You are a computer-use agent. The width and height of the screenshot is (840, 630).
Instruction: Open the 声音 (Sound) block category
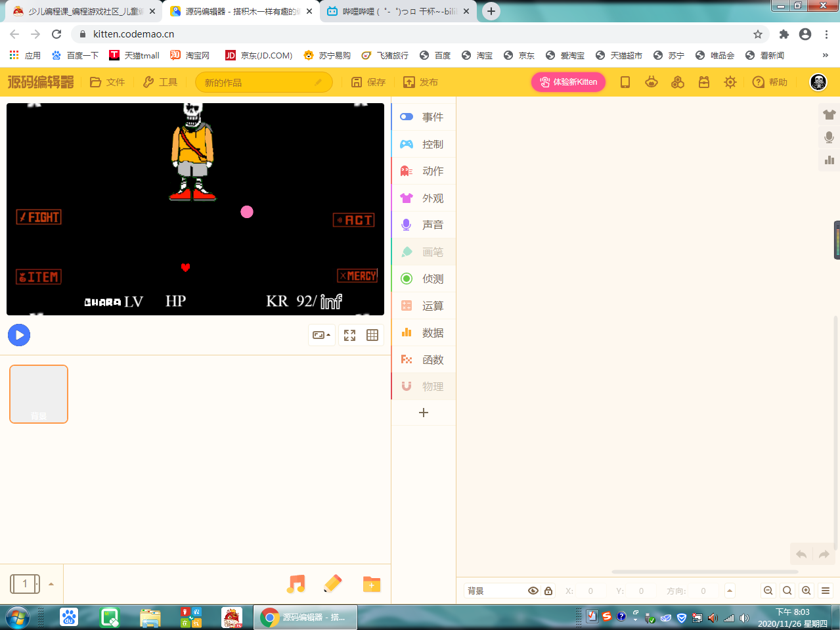[x=424, y=225]
